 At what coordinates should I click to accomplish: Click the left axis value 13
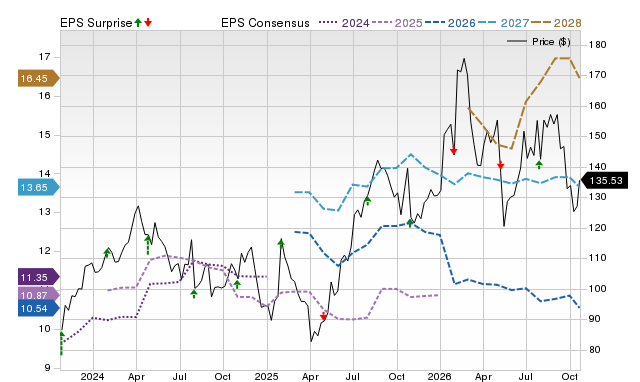click(x=44, y=212)
